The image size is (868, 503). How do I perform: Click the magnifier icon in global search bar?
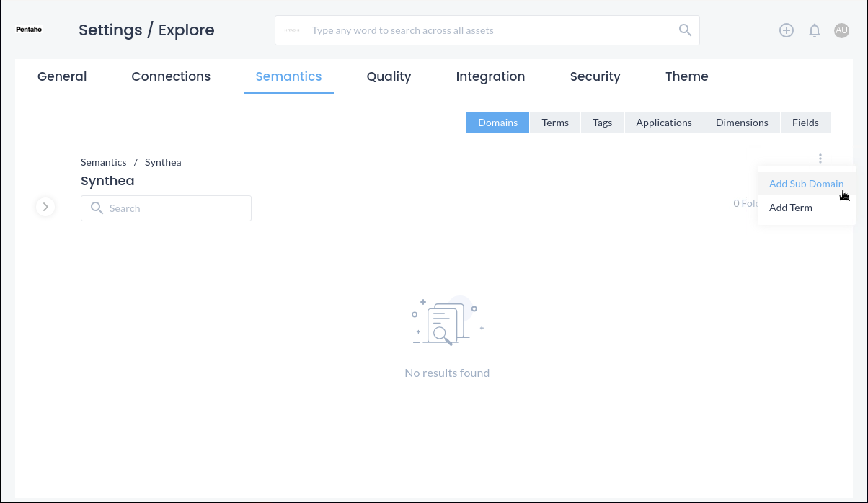pos(685,30)
